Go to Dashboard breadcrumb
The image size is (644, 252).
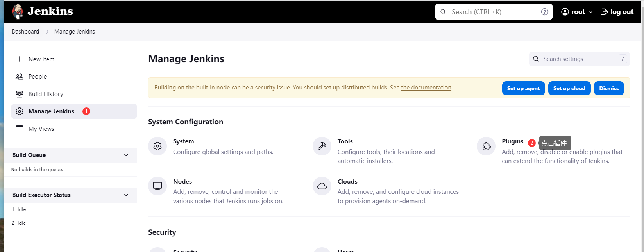click(25, 32)
